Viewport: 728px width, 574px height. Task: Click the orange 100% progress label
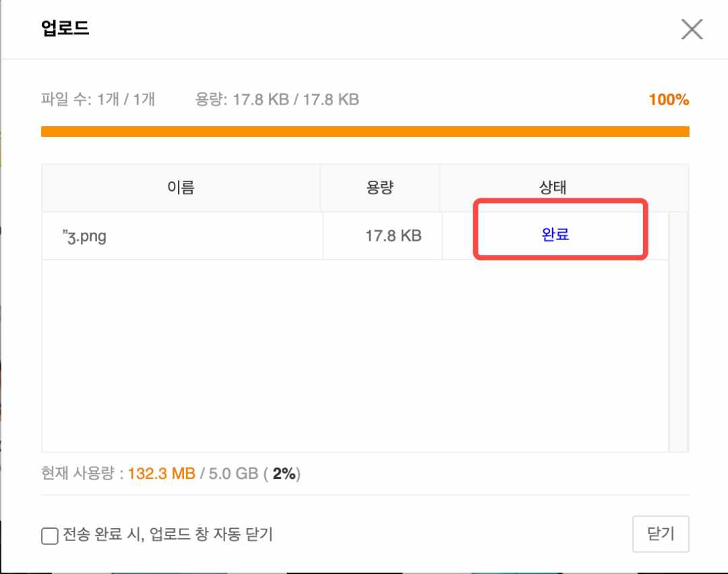(669, 99)
